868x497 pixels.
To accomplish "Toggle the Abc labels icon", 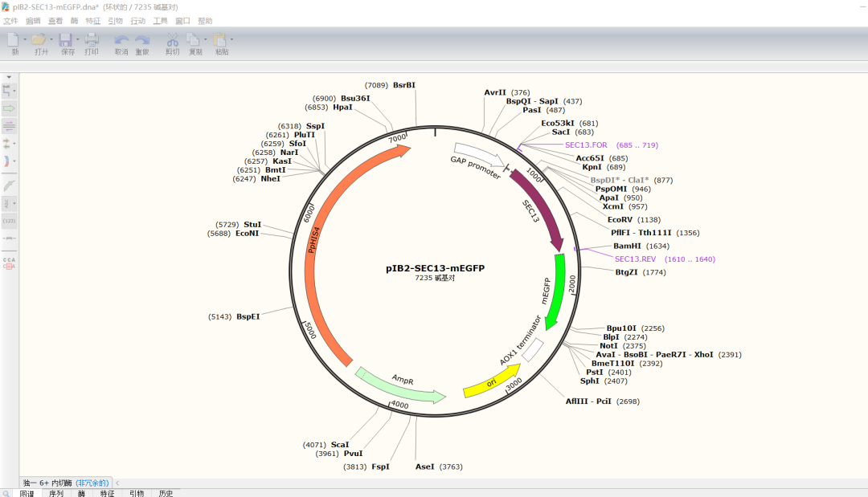I will [x=6, y=203].
